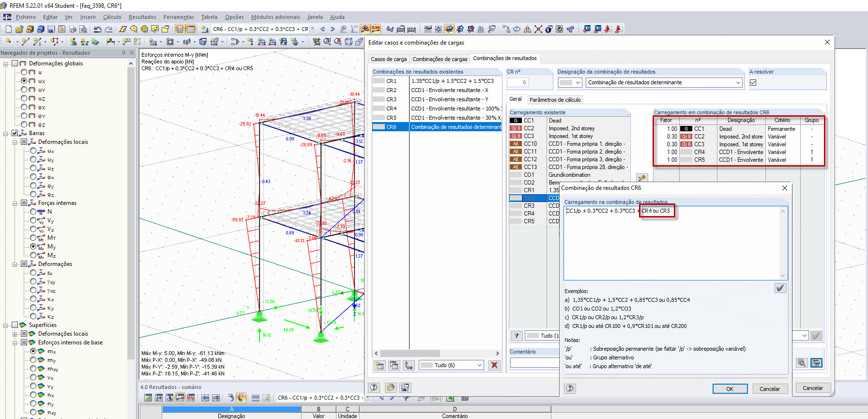Click the Undo arrow in the toolbar

click(x=97, y=29)
